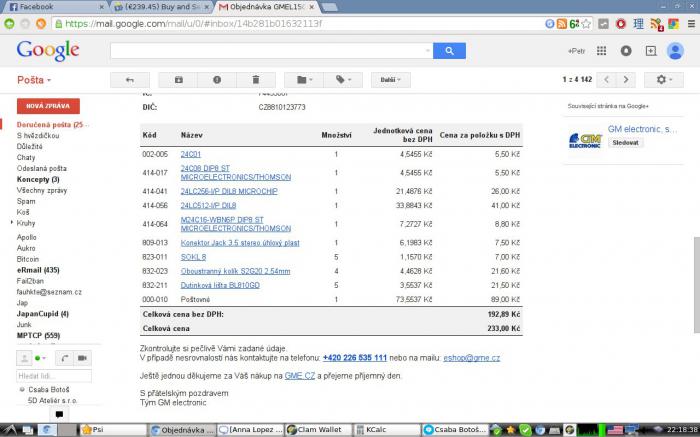Image resolution: width=700 pixels, height=437 pixels.
Task: Click the browser back arrow button
Action: (9, 24)
